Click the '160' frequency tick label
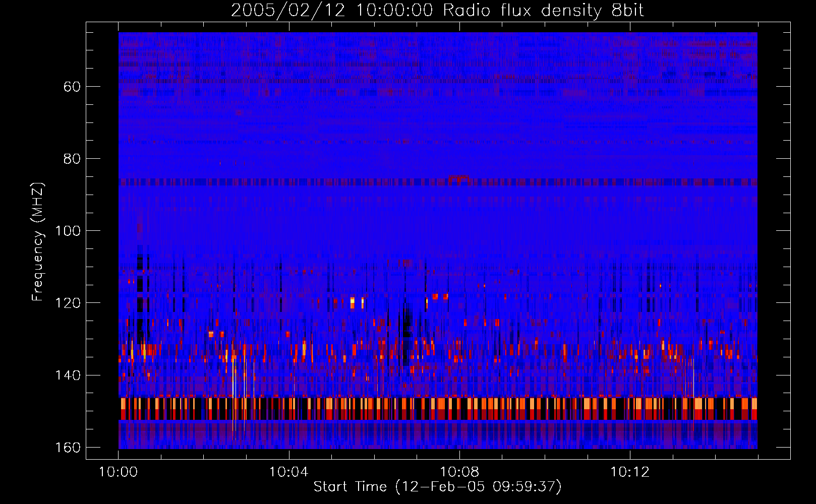The height and width of the screenshot is (504, 816). point(68,448)
